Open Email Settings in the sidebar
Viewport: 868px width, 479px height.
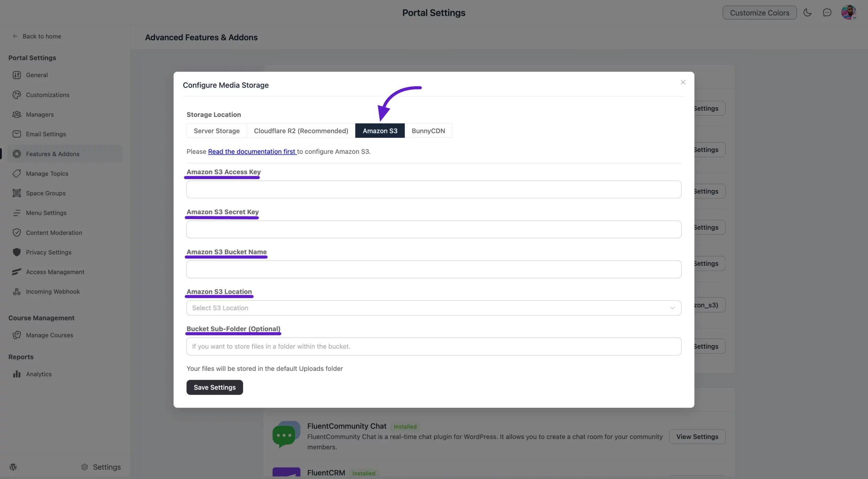(65, 134)
